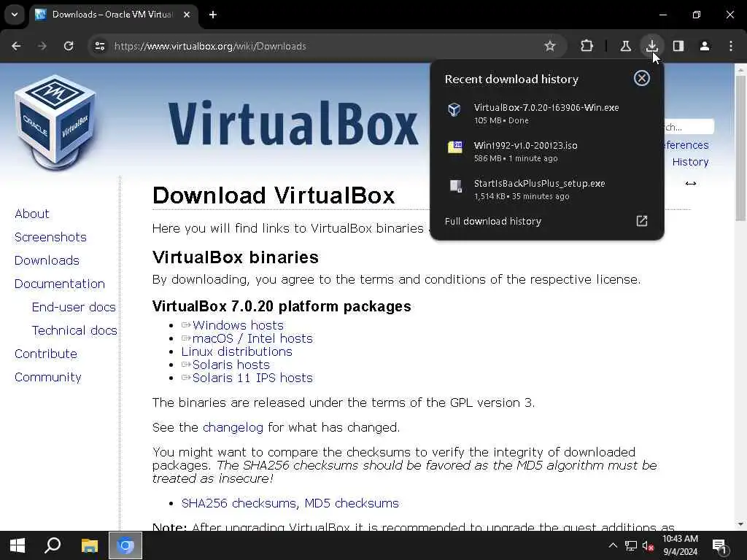This screenshot has height=560, width=747.
Task: Open a new browser tab
Action: coord(213,15)
